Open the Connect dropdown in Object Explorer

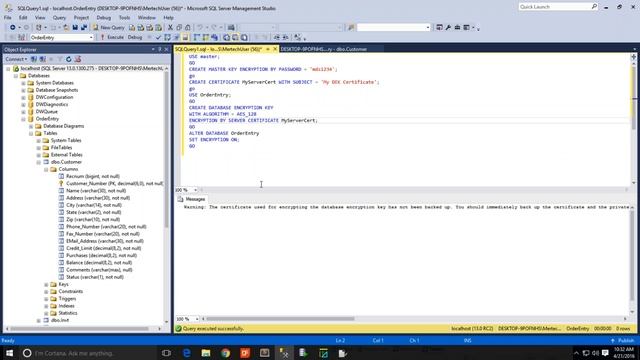click(x=16, y=59)
